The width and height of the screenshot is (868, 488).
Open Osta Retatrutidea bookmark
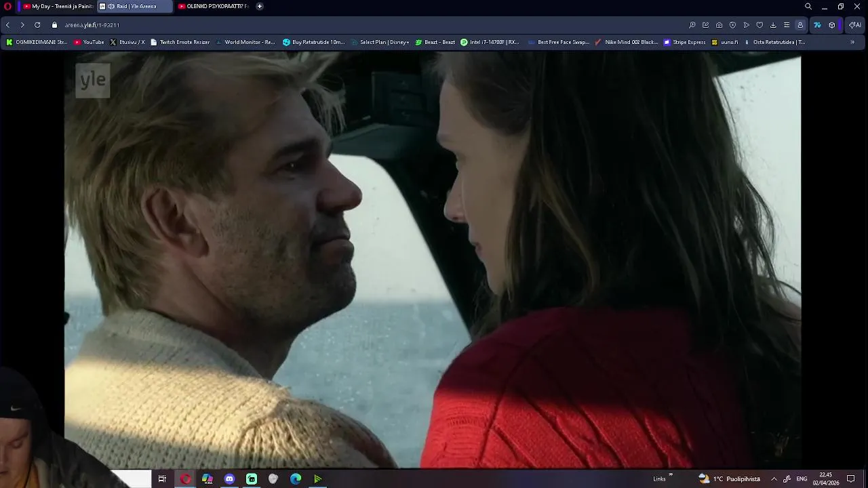(x=774, y=42)
